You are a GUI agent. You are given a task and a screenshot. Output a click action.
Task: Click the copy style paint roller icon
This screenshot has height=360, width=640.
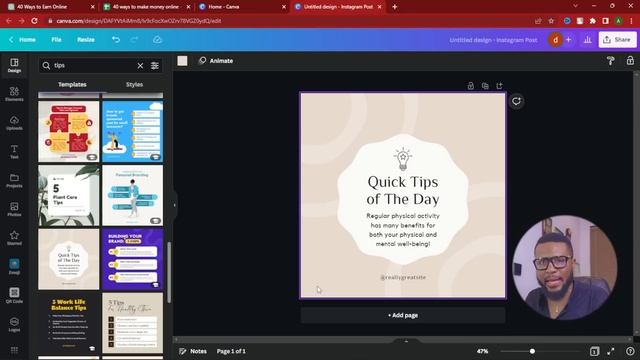[611, 61]
